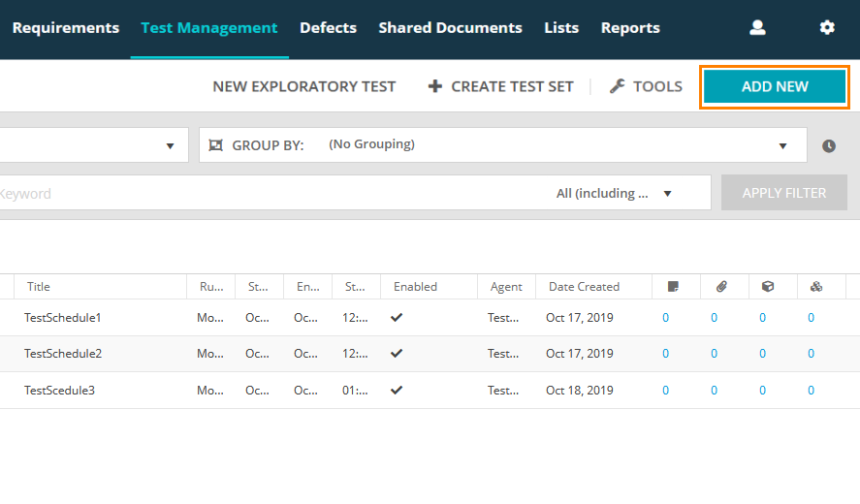Viewport: 860px width, 504px height.
Task: Toggle Enabled checkmark for TestSchedule2
Action: 397,354
